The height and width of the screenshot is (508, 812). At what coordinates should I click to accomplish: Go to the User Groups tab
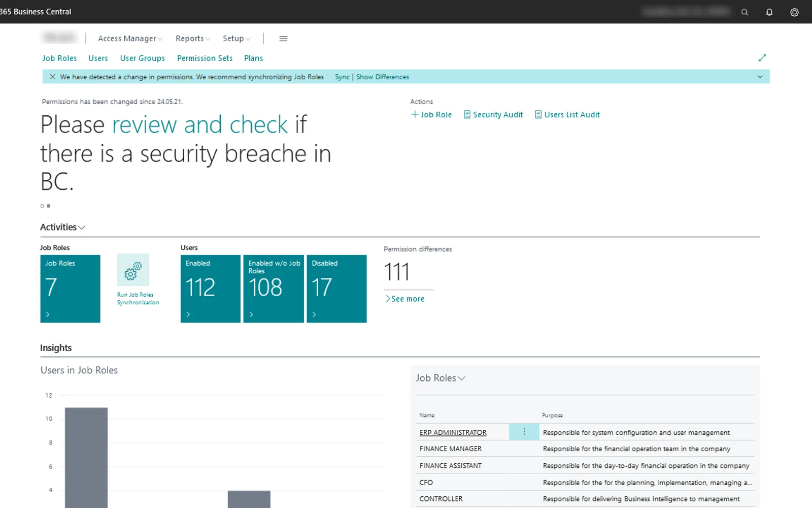click(143, 58)
